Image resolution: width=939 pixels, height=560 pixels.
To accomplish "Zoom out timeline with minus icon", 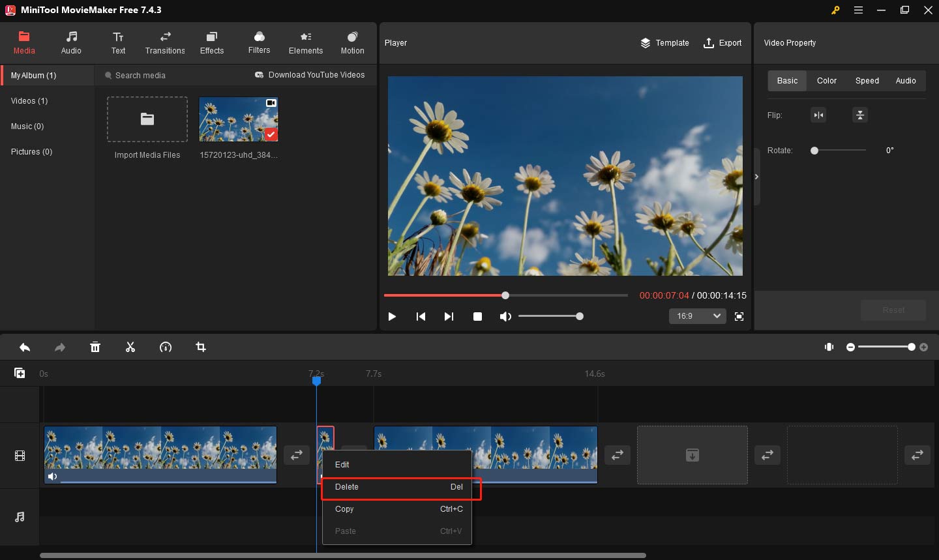I will (x=850, y=347).
